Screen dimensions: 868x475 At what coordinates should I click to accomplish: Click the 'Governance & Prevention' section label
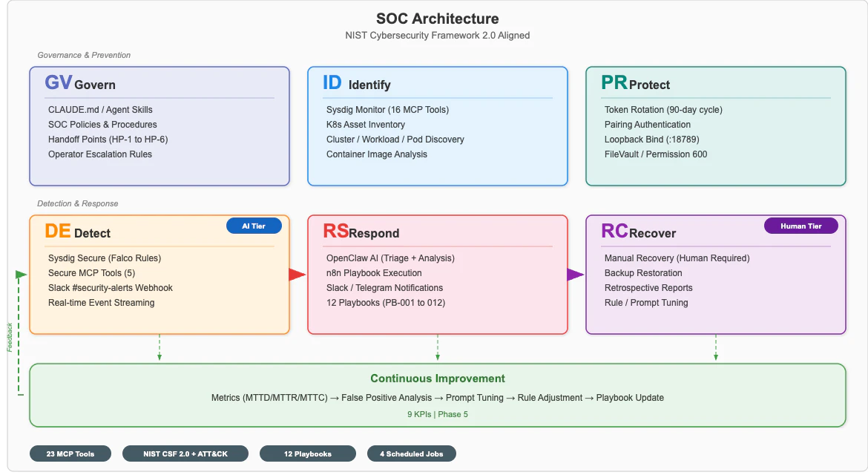(84, 56)
